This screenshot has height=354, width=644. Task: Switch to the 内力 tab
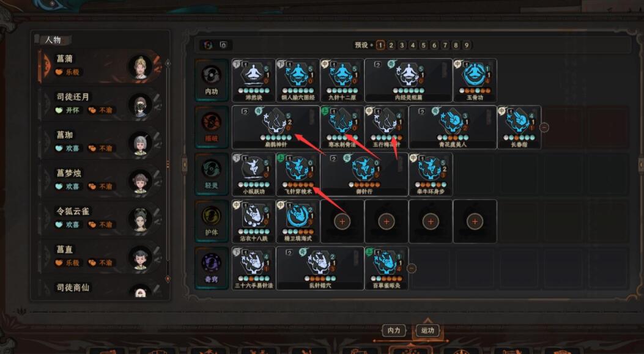pyautogui.click(x=394, y=330)
